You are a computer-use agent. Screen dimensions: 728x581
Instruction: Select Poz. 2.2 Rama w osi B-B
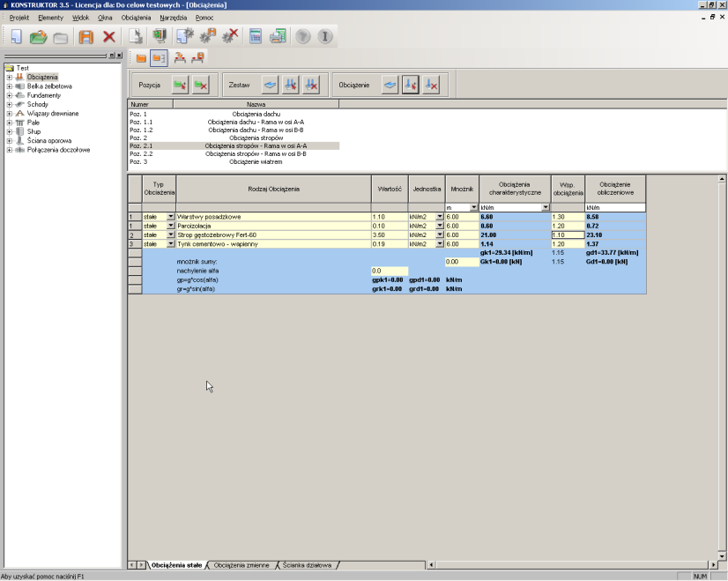click(x=234, y=153)
